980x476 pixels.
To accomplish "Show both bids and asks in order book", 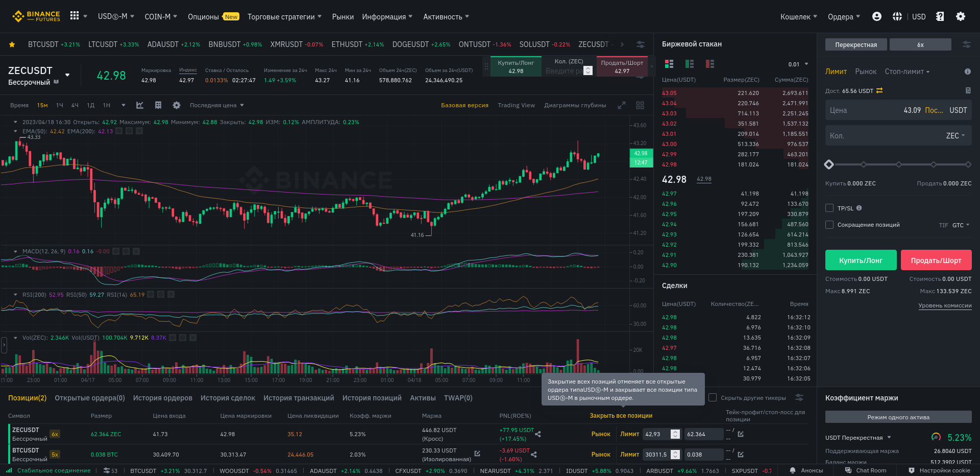I will [669, 64].
